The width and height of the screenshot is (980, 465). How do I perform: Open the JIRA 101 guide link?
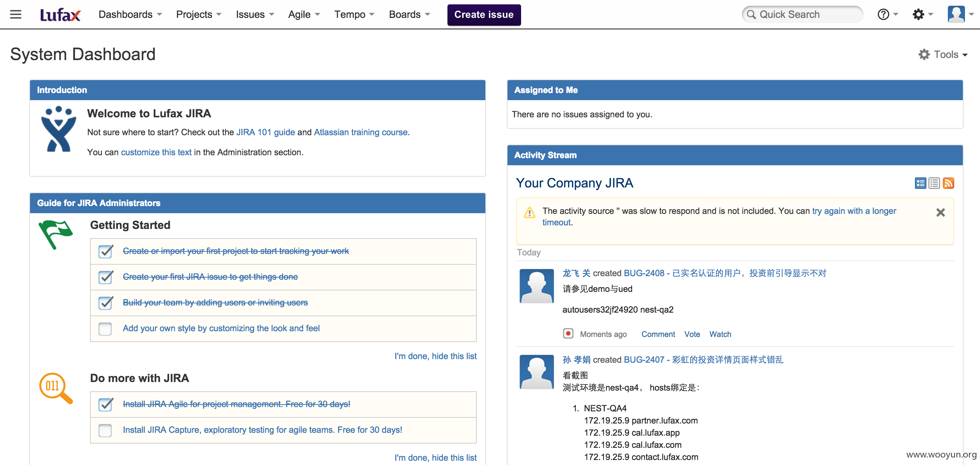pos(266,132)
